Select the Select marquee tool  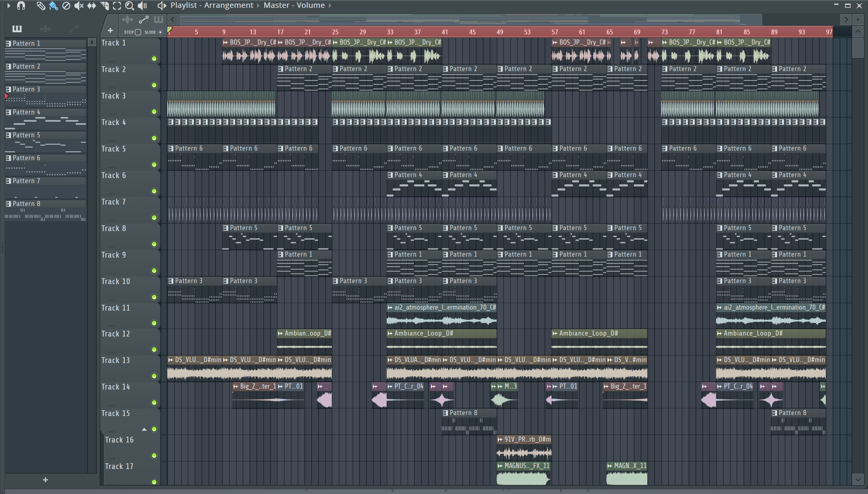coord(117,5)
